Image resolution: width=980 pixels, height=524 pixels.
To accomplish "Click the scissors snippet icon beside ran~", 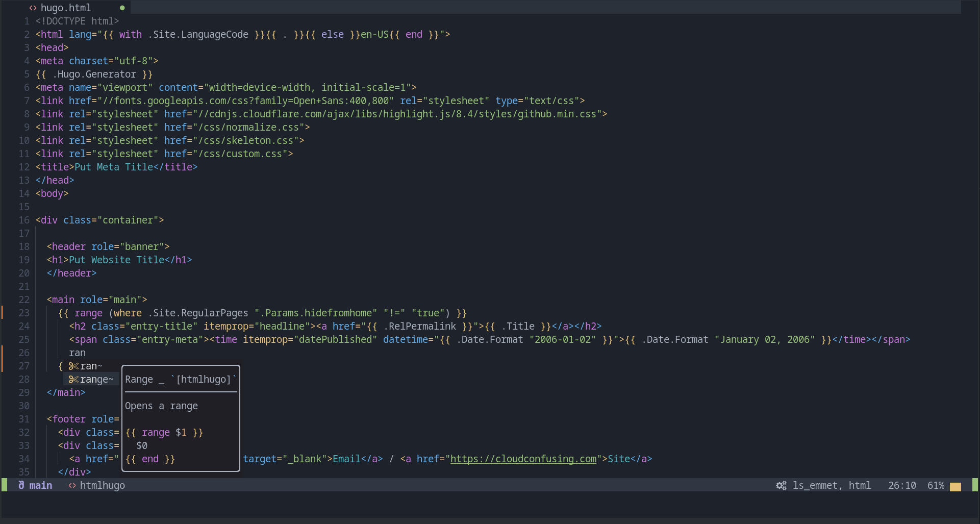I will pos(73,366).
